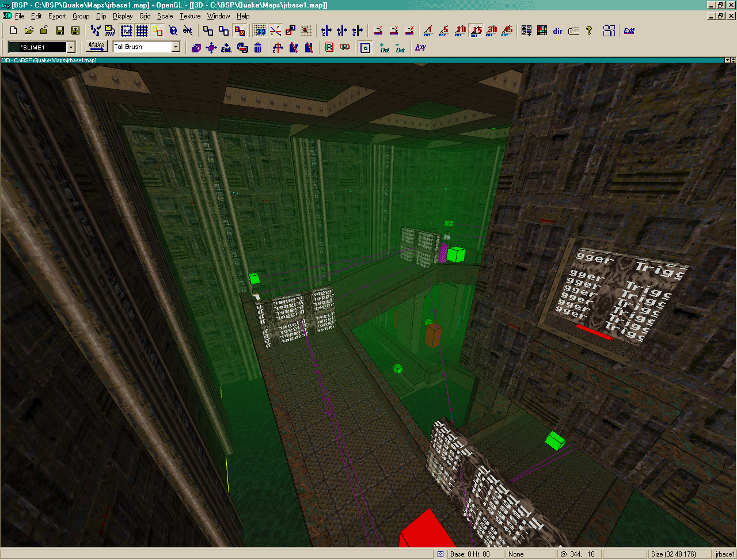Rotate selection around the Z axis
The width and height of the screenshot is (737, 560).
409,31
